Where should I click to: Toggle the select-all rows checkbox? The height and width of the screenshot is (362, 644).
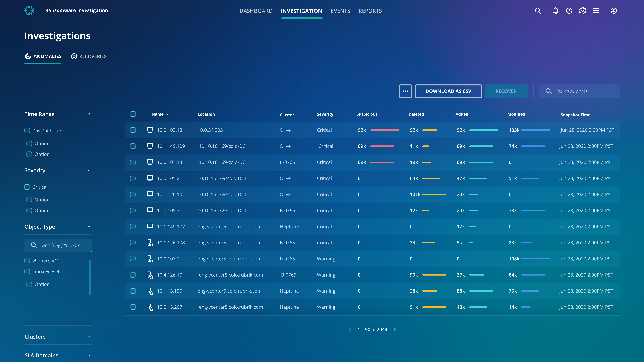click(133, 114)
